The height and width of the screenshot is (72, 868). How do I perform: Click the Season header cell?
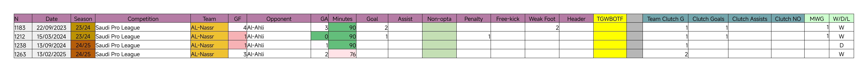(x=83, y=19)
